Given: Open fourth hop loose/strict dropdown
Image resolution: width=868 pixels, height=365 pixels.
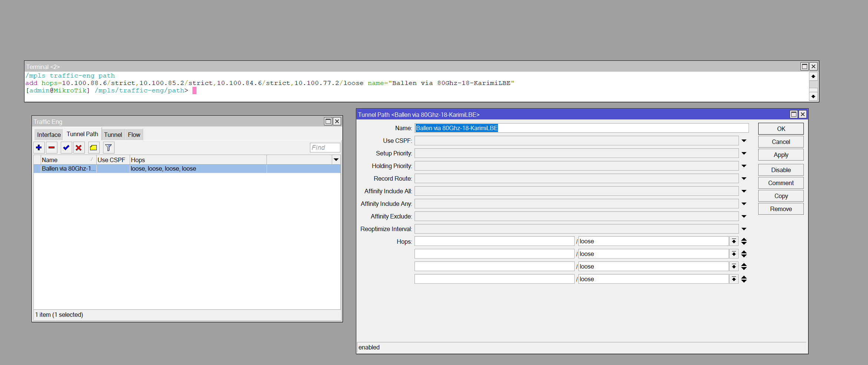Looking at the screenshot, I should point(734,279).
